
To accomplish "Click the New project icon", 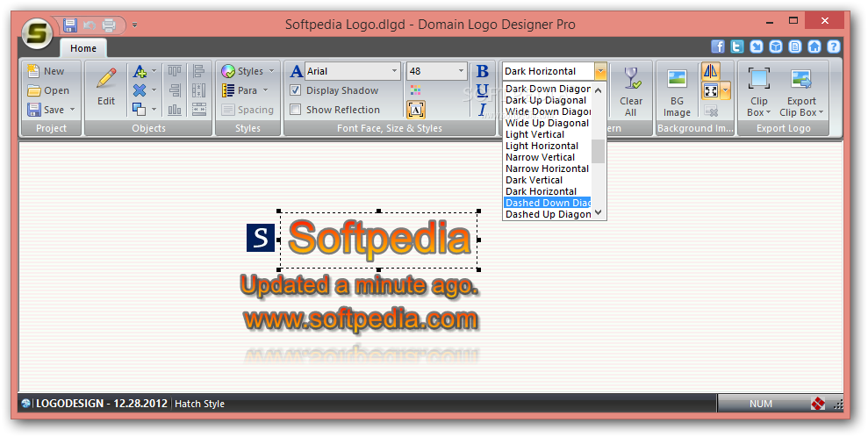I will tap(34, 71).
